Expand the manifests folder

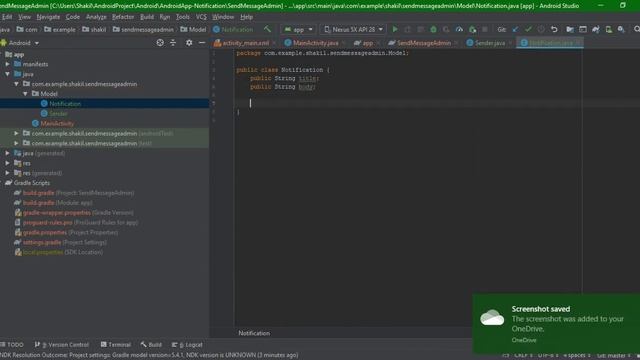7,64
